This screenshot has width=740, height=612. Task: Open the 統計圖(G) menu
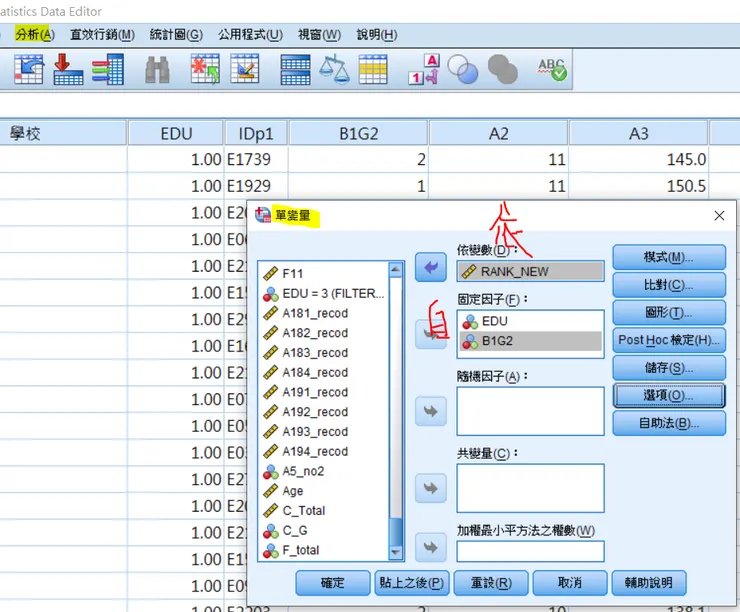[176, 34]
